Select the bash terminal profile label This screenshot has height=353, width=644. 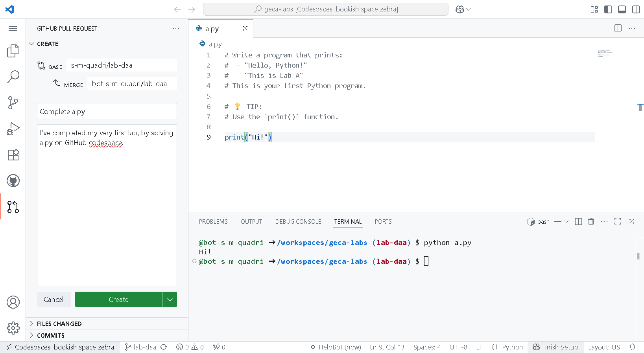coord(539,222)
